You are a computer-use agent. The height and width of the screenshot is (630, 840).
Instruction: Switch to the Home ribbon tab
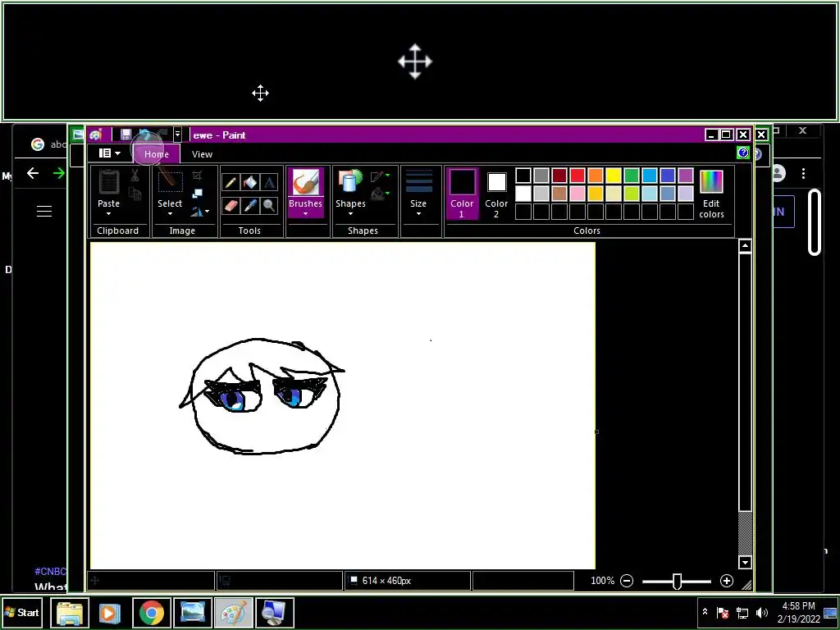[157, 154]
